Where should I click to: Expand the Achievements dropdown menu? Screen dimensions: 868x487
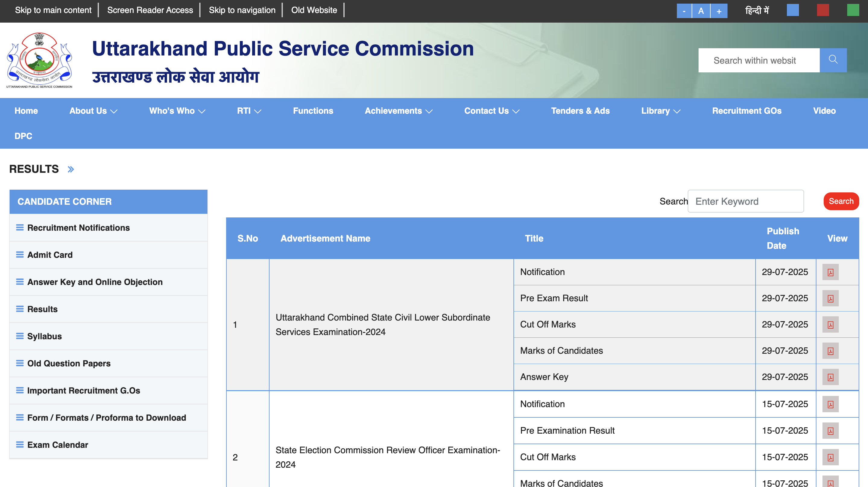coord(399,111)
